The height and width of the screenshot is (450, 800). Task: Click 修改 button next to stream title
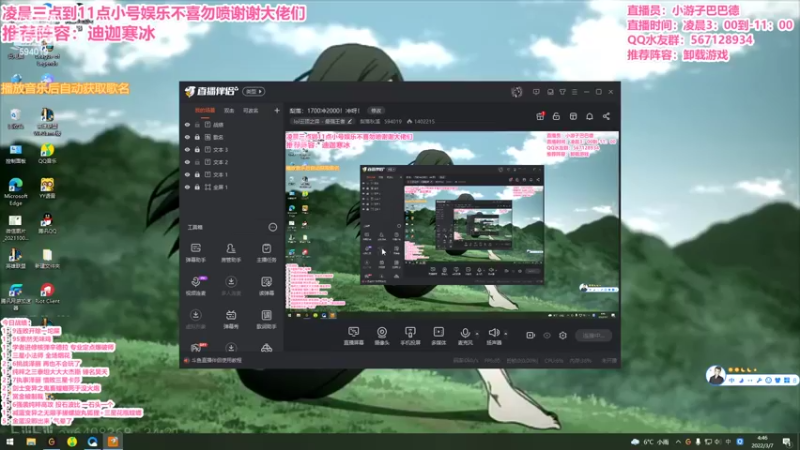point(376,111)
